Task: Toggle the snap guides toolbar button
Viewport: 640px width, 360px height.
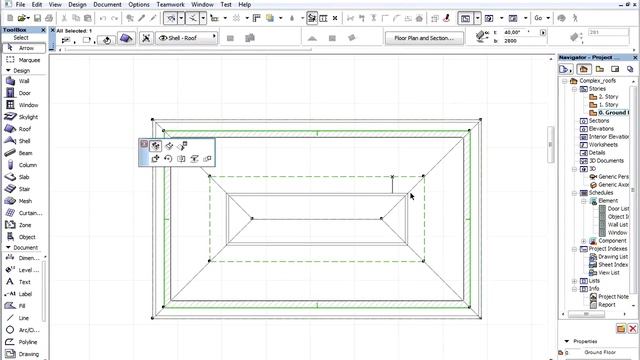Action: (x=192, y=18)
